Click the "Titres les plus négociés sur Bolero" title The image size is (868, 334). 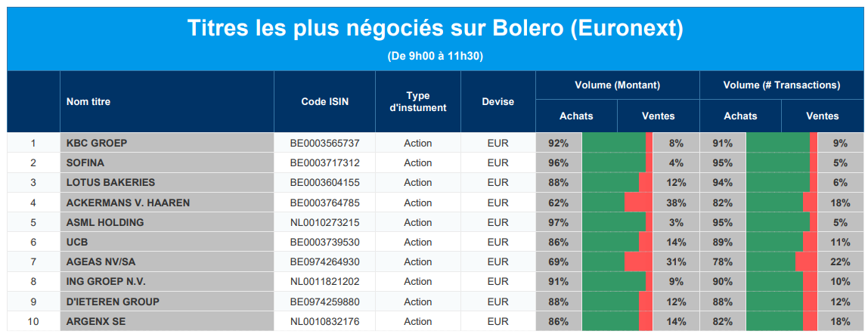pyautogui.click(x=434, y=29)
